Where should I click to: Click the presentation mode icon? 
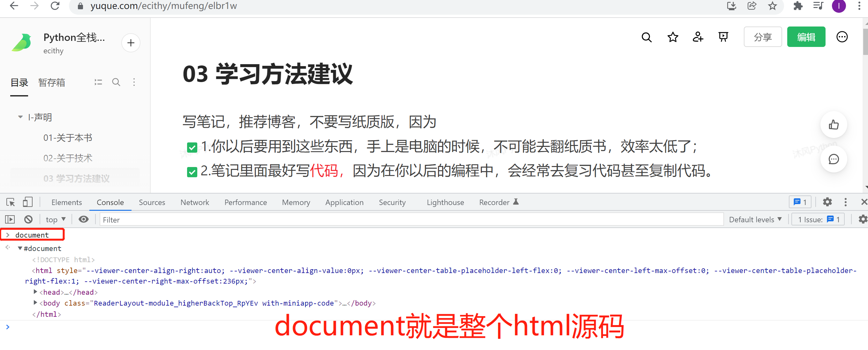723,37
